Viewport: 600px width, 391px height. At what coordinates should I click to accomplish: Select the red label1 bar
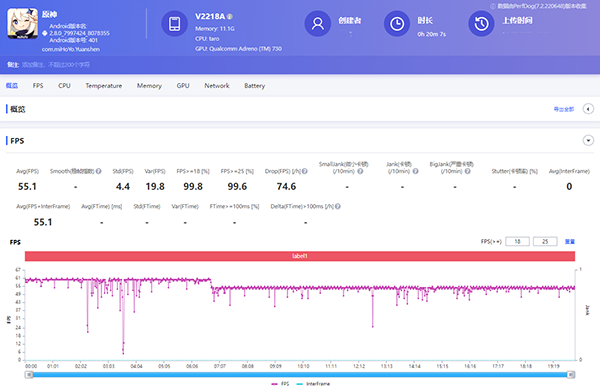click(x=300, y=256)
